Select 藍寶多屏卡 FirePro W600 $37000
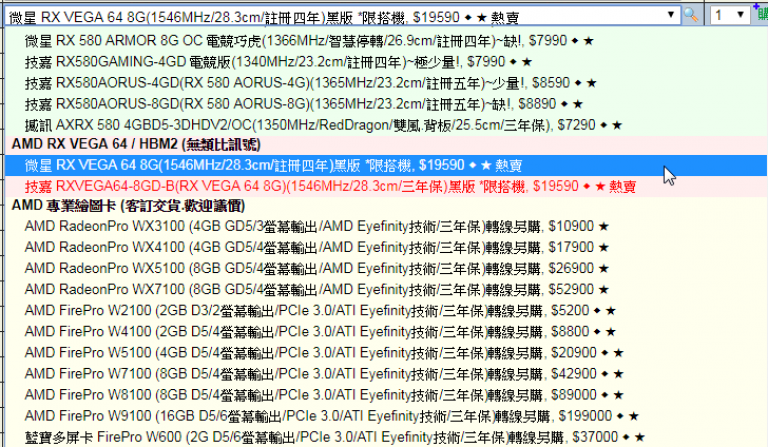Image resolution: width=768 pixels, height=447 pixels. 386,437
